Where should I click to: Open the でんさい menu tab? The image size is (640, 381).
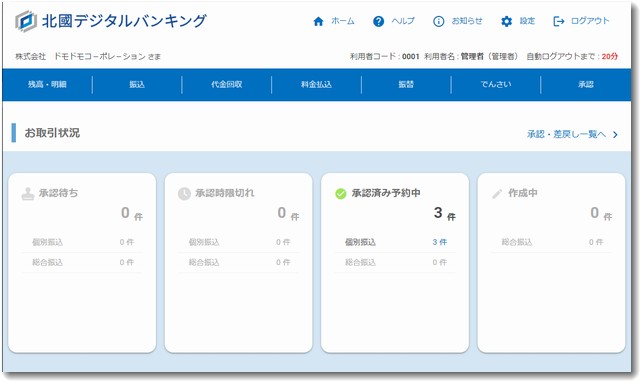coord(496,85)
